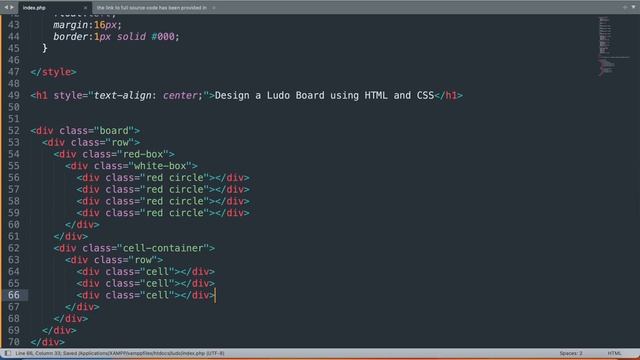Select line number 52 in gutter
Viewport: 640px width, 360px height.
point(13,131)
